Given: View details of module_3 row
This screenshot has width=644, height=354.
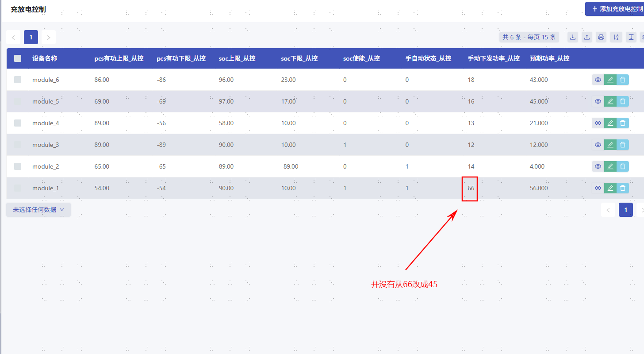Looking at the screenshot, I should point(598,145).
